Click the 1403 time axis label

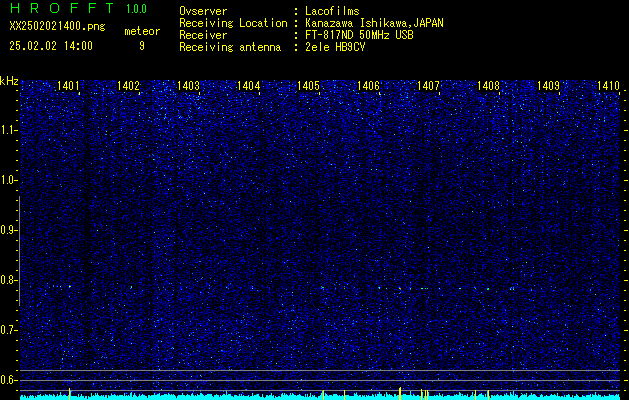point(188,85)
